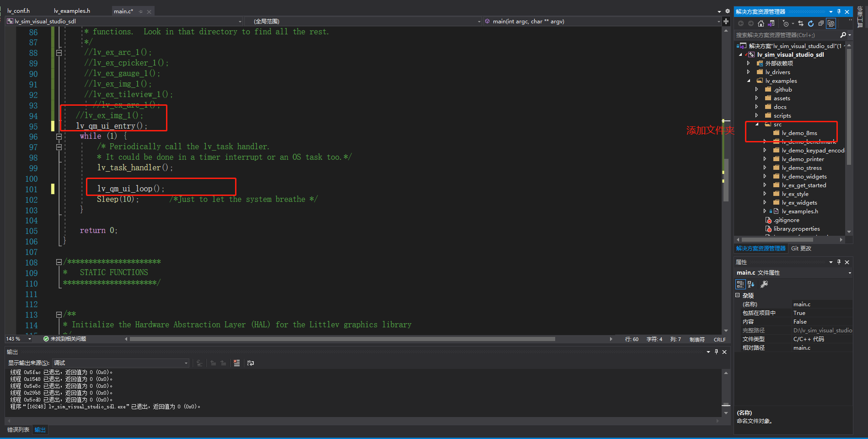The height and width of the screenshot is (439, 868).
Task: Expand the lv_demo_widgets folder
Action: tap(765, 176)
